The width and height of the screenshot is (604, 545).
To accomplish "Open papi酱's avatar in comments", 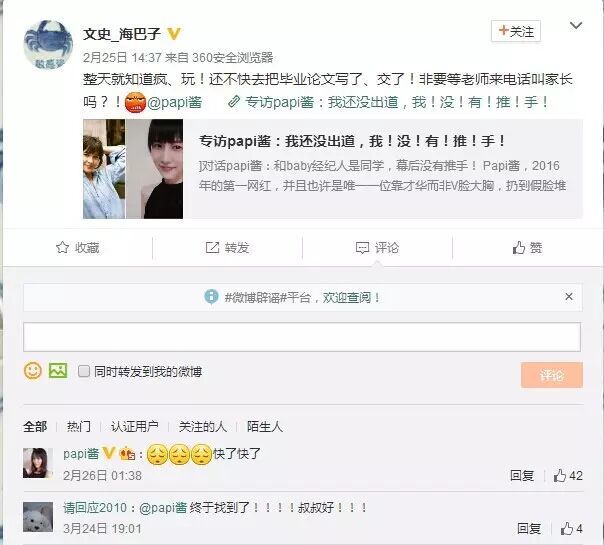I will [38, 463].
